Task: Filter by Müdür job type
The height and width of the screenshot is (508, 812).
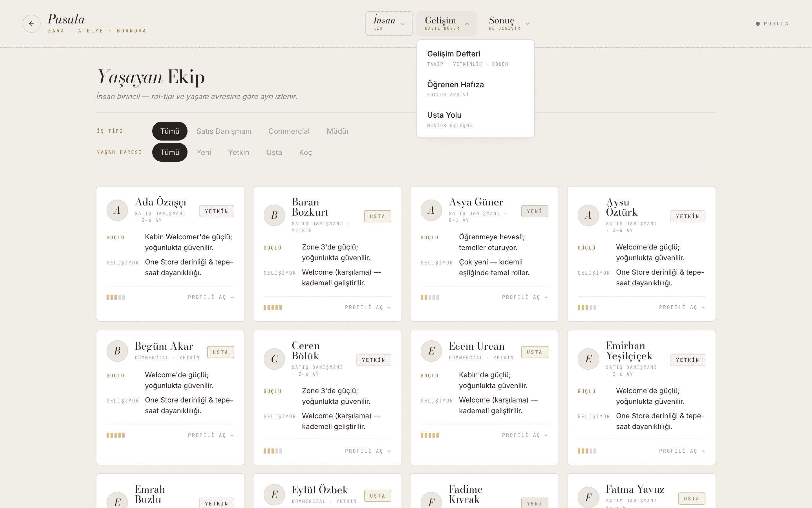Action: 338,131
